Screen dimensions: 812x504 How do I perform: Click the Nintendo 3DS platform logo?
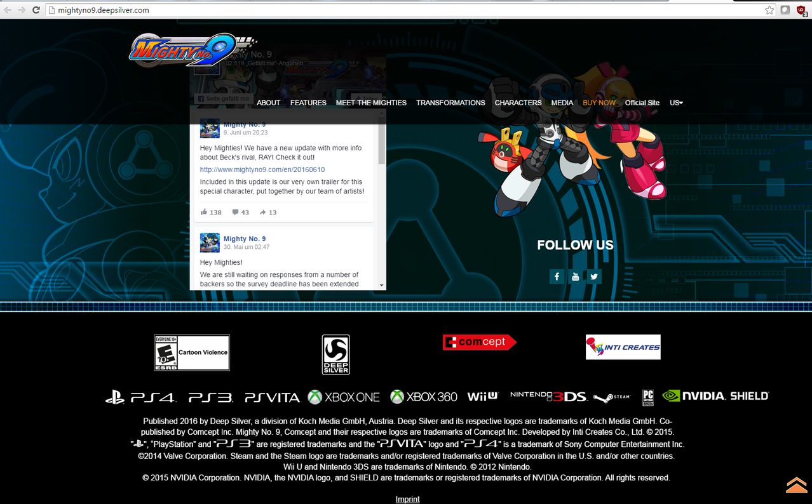point(549,396)
